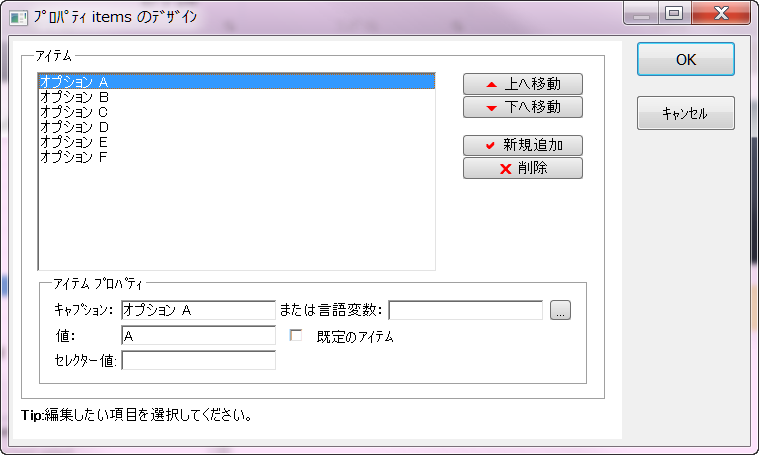Focus the セレクター値 text field

pyautogui.click(x=198, y=361)
